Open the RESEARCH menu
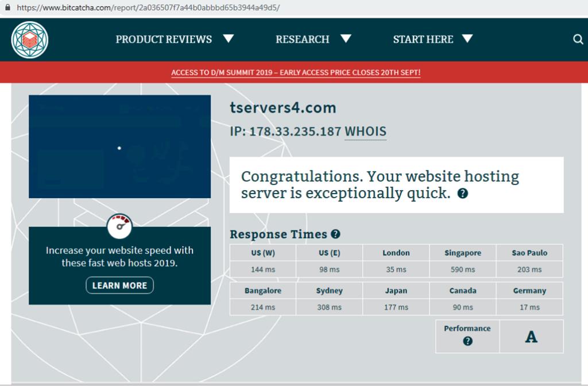588x386 pixels. tap(302, 39)
